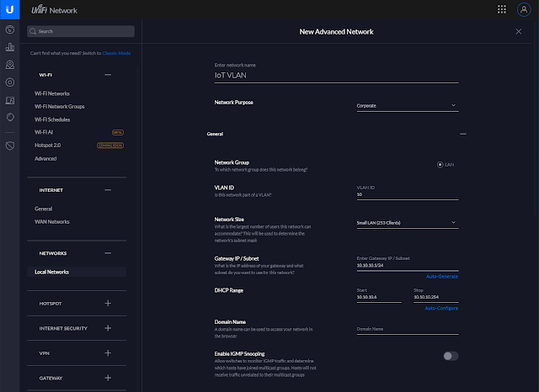Click the DHCP Range Stop field

pos(436,297)
